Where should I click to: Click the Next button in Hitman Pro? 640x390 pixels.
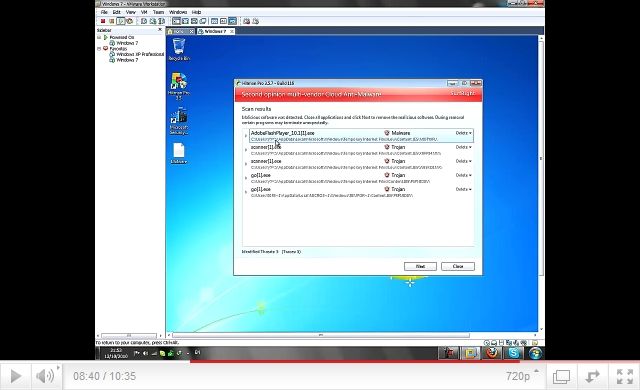click(420, 266)
